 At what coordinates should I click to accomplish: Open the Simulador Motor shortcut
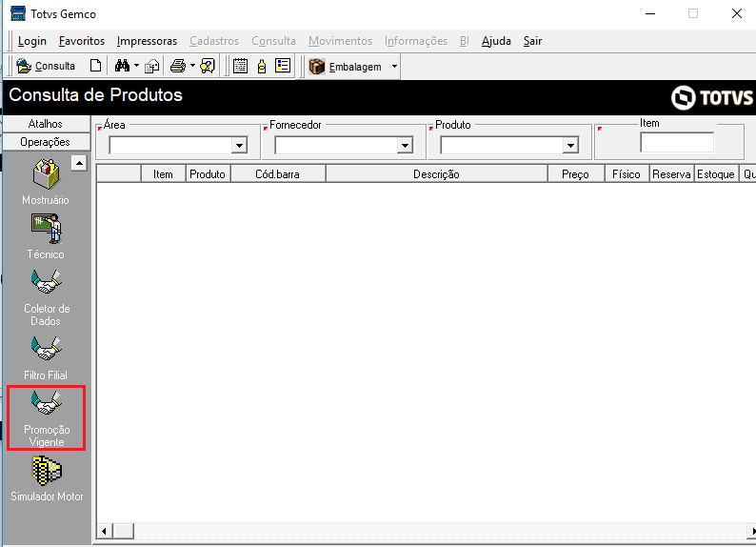pyautogui.click(x=47, y=479)
